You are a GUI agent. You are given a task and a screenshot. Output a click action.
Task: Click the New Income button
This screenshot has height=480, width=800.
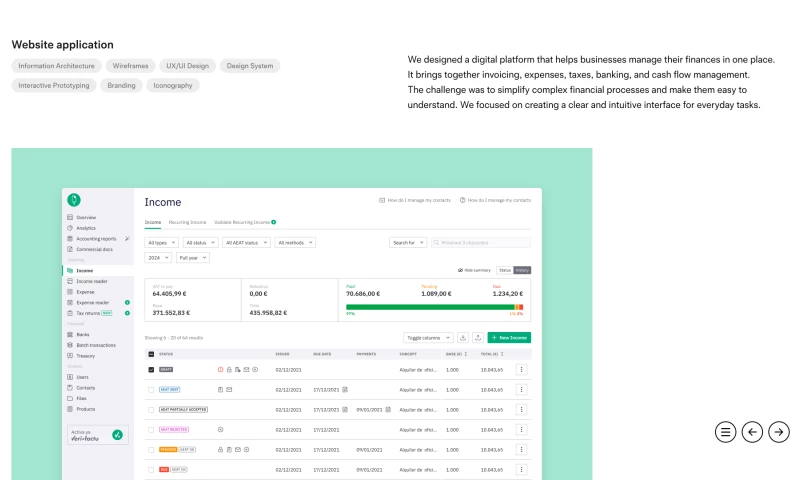[x=509, y=338]
